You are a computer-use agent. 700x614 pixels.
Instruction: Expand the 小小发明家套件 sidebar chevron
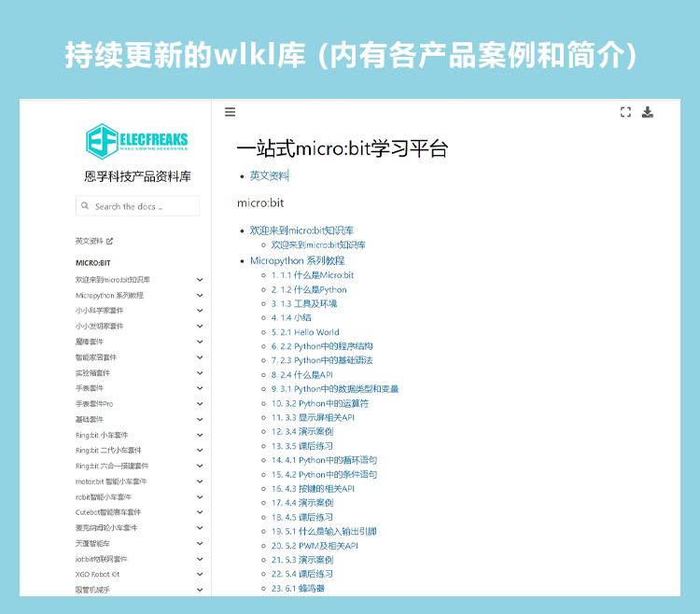(200, 327)
